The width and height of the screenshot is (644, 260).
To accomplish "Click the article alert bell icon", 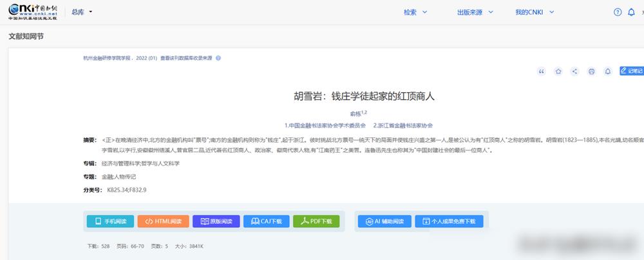I will pyautogui.click(x=607, y=72).
